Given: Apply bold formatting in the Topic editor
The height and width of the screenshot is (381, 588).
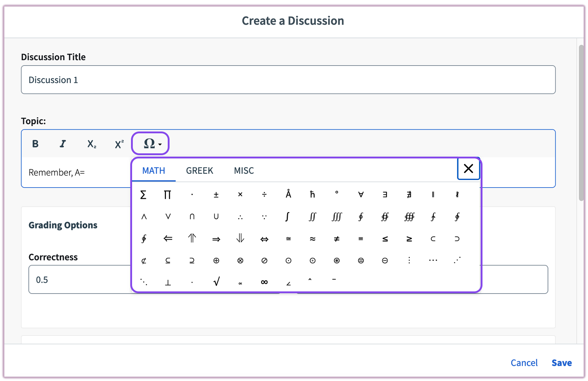Looking at the screenshot, I should click(35, 144).
